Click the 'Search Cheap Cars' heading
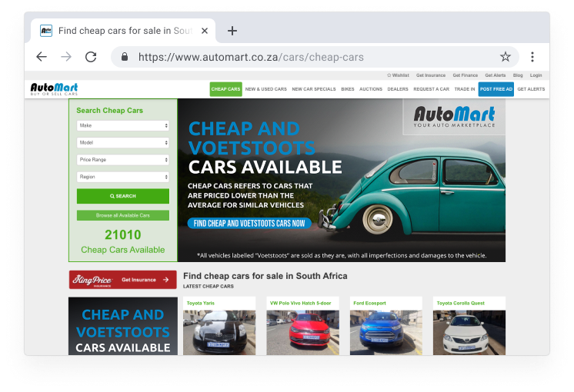This screenshot has width=574, height=392. point(110,111)
